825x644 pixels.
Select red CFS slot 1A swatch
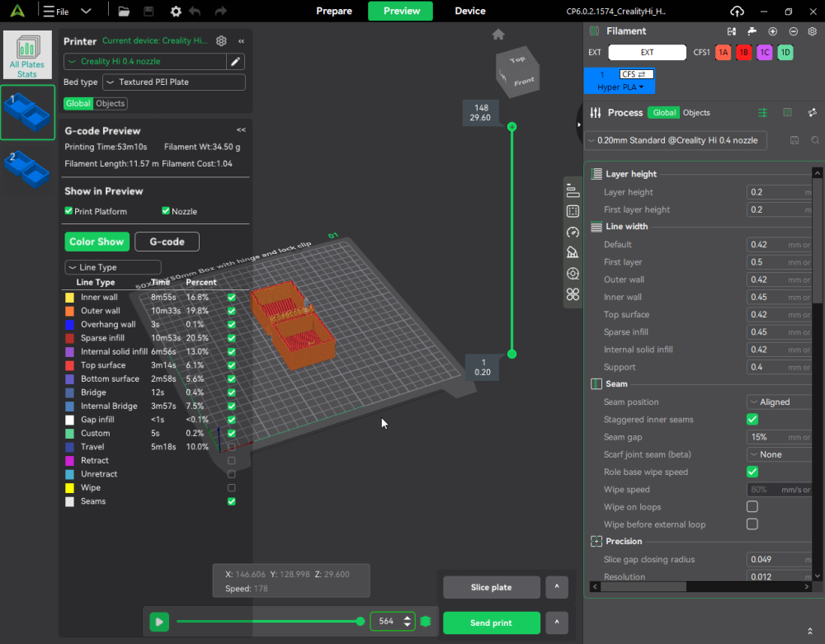click(x=724, y=53)
